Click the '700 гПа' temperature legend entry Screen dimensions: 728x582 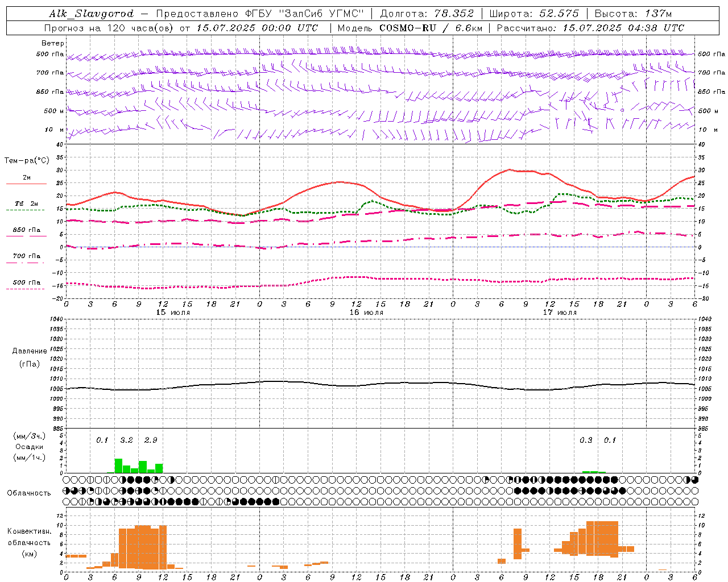[27, 256]
